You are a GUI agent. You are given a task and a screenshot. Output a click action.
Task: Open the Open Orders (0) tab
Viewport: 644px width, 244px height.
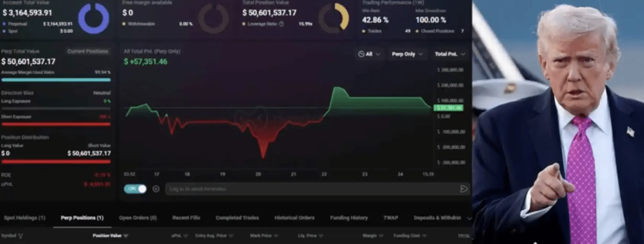[x=138, y=218]
